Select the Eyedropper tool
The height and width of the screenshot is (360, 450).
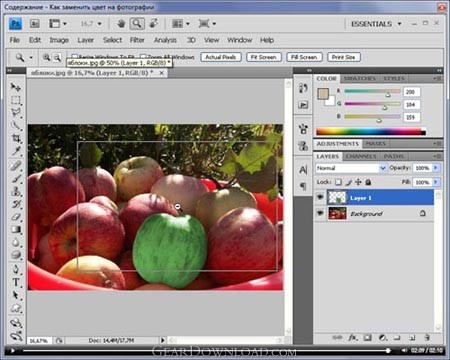tap(16, 151)
